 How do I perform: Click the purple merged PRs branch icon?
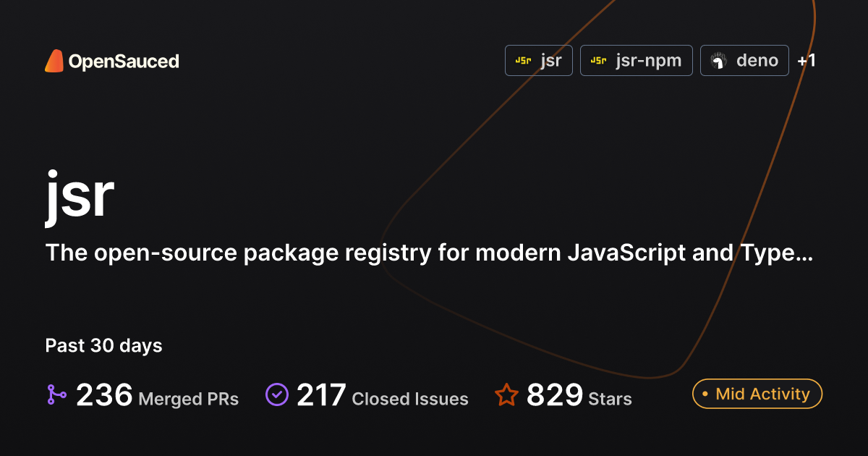coord(56,394)
